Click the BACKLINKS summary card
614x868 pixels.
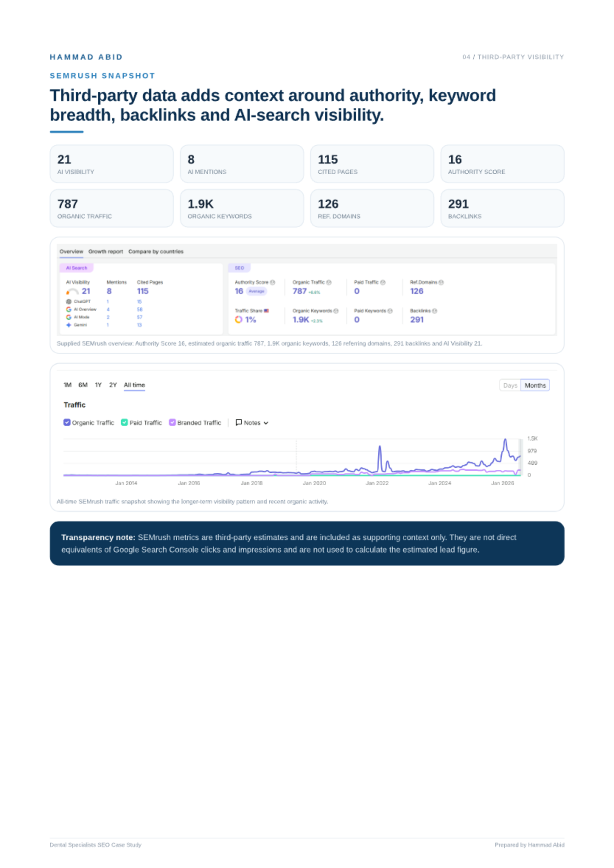coord(502,208)
